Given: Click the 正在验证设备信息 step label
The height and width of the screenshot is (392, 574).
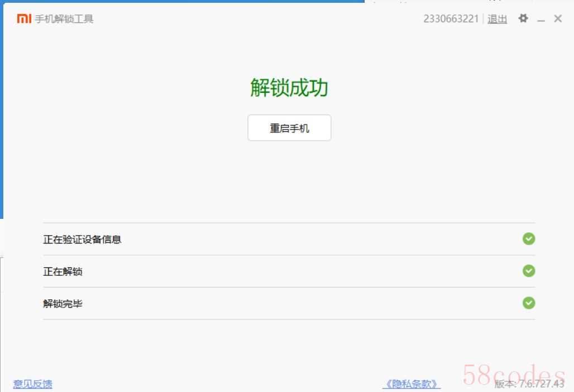Looking at the screenshot, I should click(82, 240).
